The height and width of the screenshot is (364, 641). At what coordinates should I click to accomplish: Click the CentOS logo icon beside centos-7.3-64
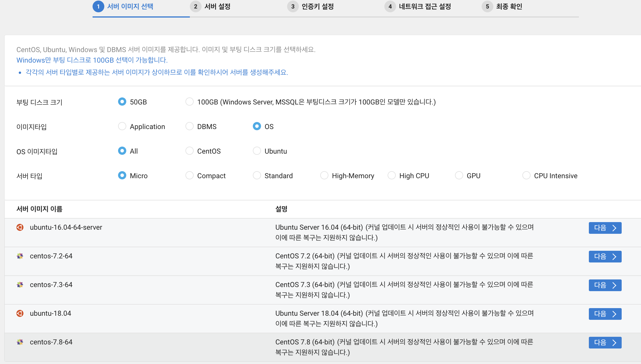click(20, 285)
